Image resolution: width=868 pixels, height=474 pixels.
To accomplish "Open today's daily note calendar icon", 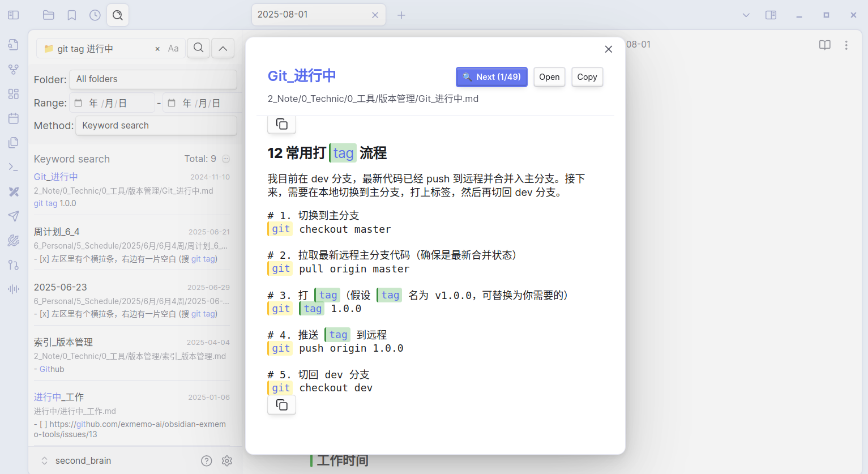I will pyautogui.click(x=14, y=118).
